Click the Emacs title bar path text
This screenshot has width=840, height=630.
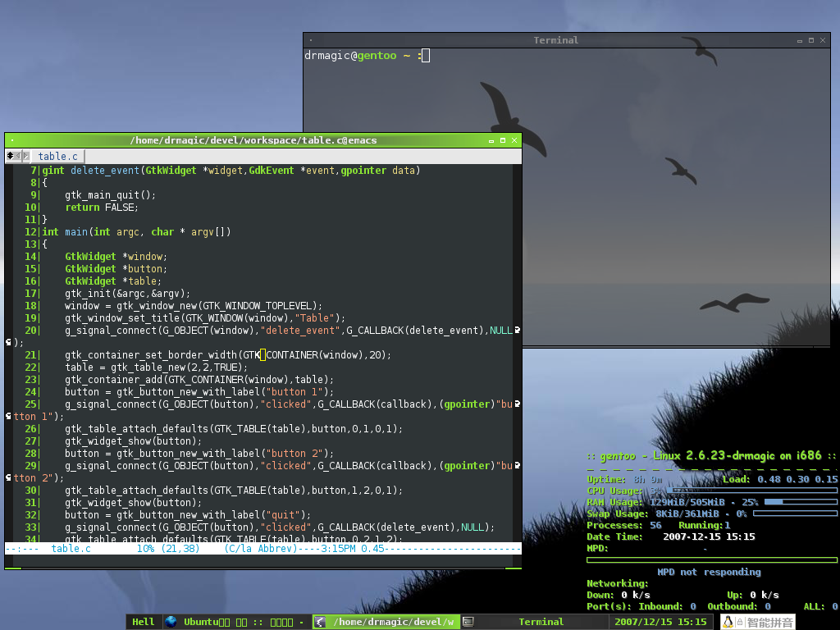(253, 140)
